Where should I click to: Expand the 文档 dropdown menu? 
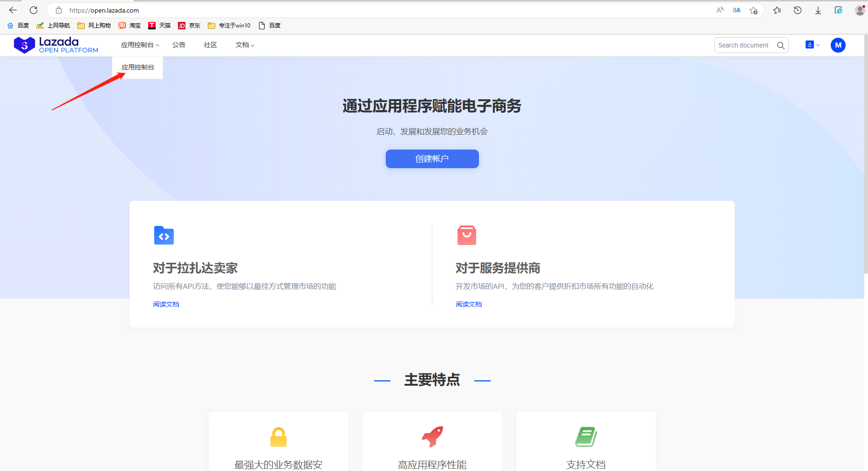tap(245, 45)
